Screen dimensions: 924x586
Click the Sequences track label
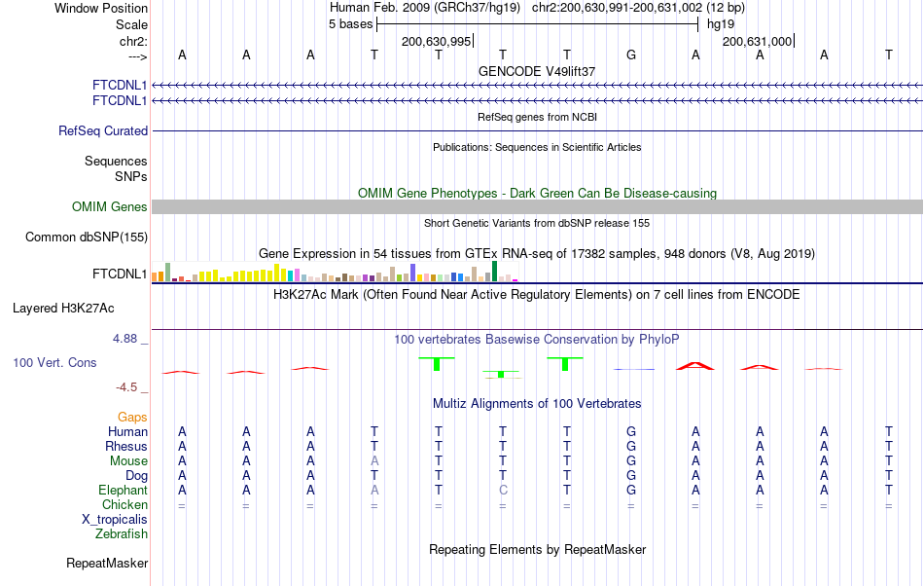(x=116, y=161)
